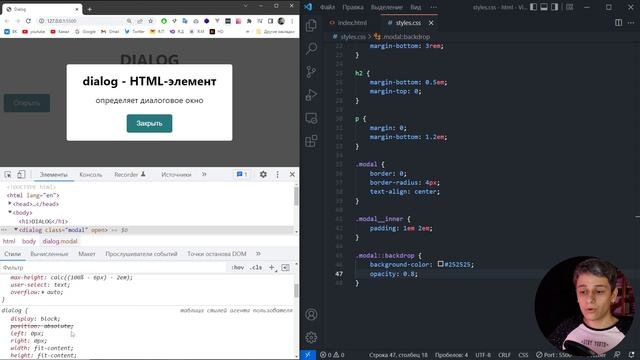This screenshot has width=640, height=360.
Task: Toggle .cls class editor
Action: coord(256,267)
